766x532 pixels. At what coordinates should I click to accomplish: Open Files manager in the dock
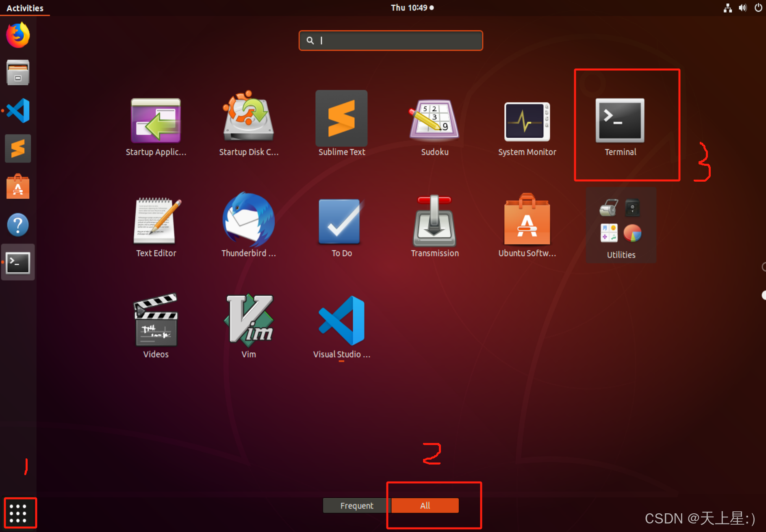coord(18,72)
